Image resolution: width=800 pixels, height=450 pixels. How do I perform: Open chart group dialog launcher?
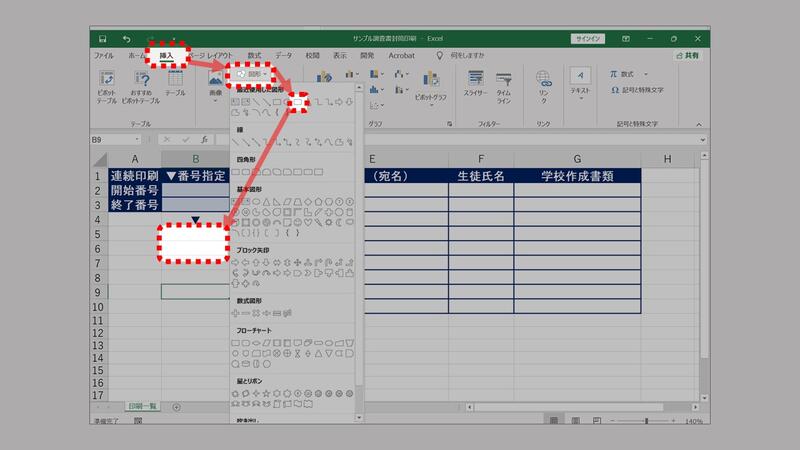(x=449, y=124)
